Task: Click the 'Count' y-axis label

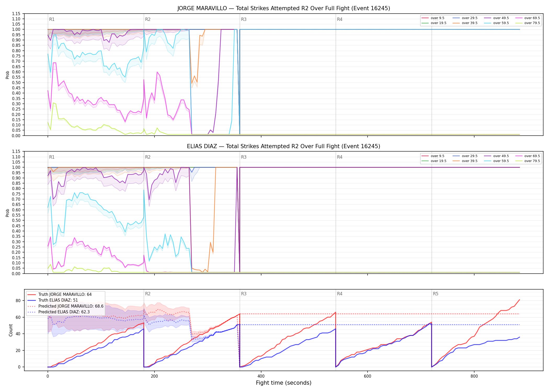Action: pos(11,330)
